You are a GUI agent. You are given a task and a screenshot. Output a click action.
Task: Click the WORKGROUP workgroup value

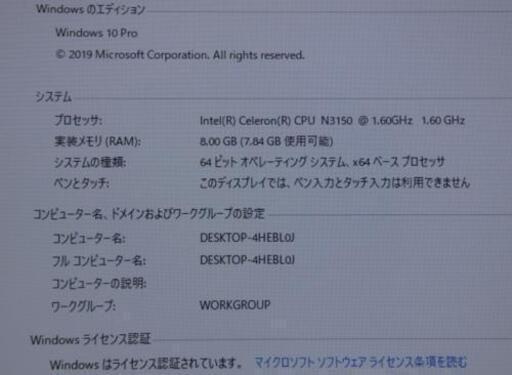tap(235, 305)
